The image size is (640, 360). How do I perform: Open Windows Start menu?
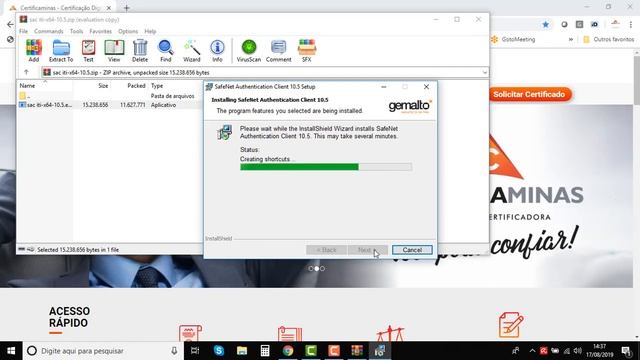(11, 351)
